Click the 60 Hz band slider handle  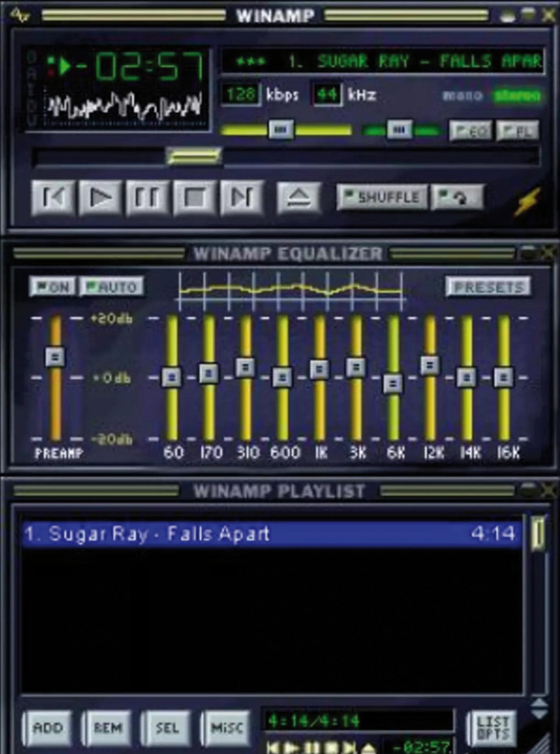[x=172, y=377]
